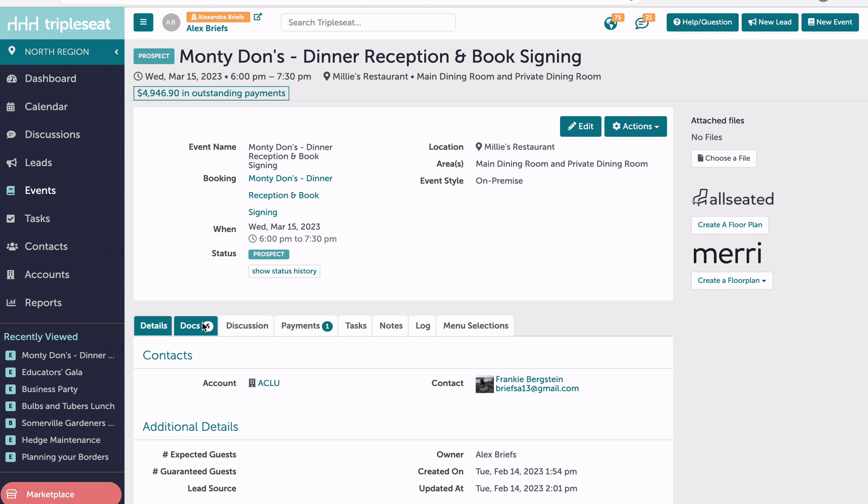
Task: Click the external link icon beside Alexandra Briefs
Action: tap(258, 17)
